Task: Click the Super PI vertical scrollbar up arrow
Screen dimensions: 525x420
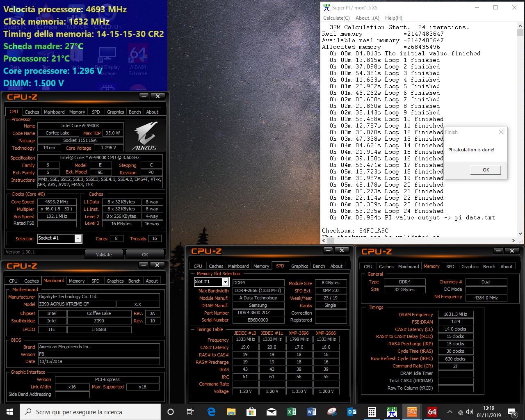Action: [x=520, y=27]
